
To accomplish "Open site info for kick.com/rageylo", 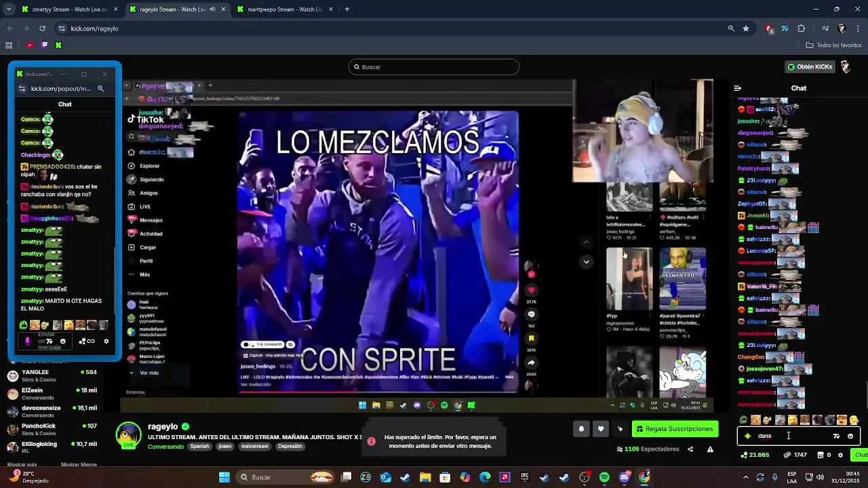I will coord(62,28).
